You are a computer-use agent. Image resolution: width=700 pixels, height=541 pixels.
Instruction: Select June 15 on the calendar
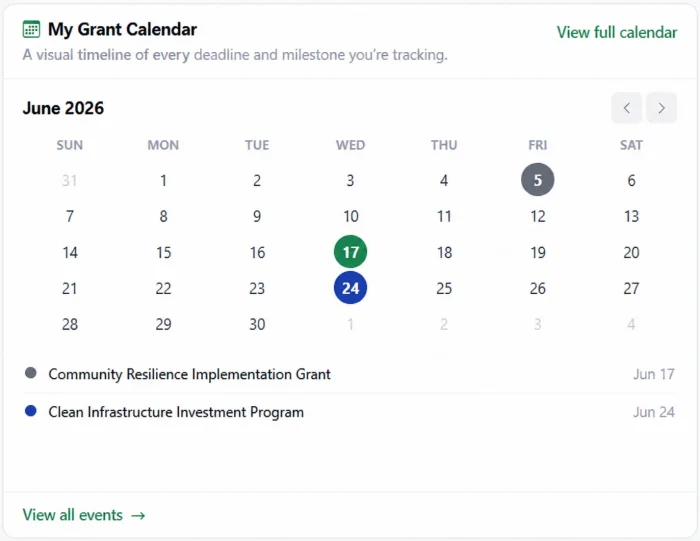163,252
